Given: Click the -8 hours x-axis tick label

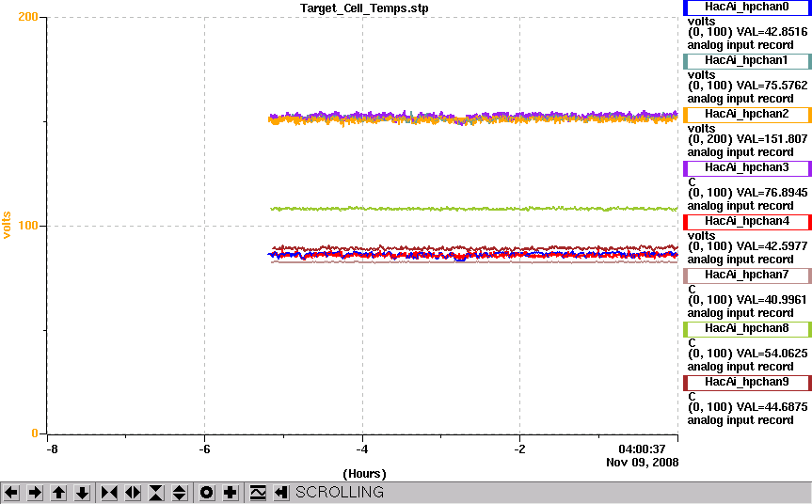Looking at the screenshot, I should [52, 449].
